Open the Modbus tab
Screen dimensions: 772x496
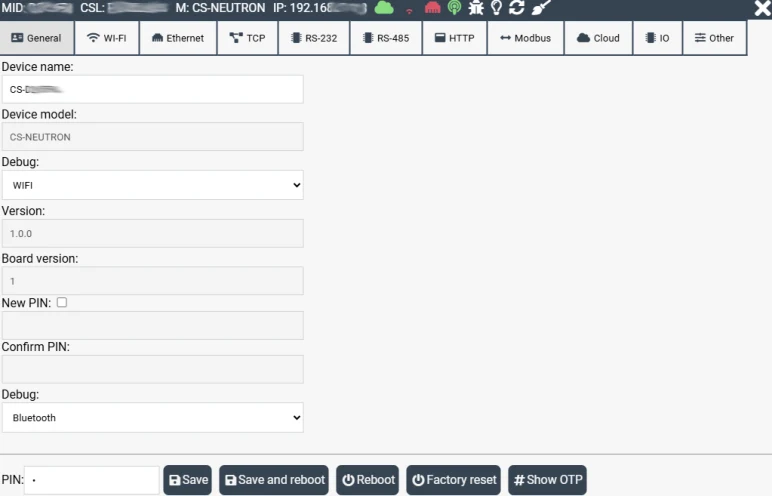point(525,38)
